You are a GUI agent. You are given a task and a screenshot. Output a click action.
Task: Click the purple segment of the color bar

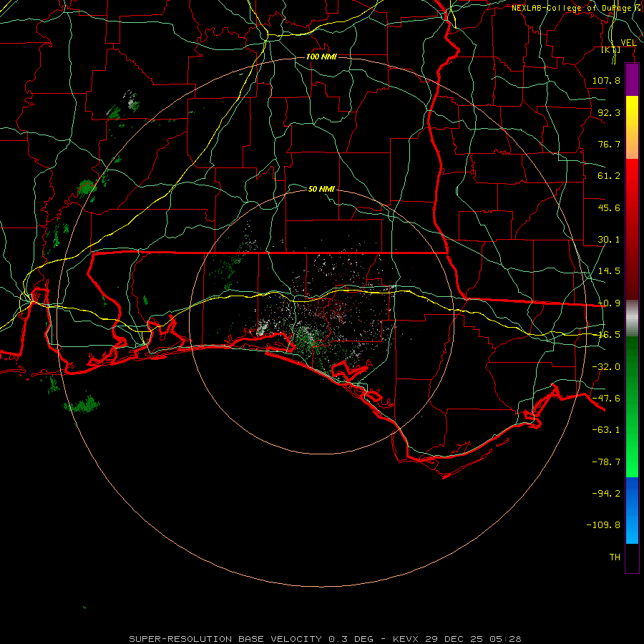[x=632, y=79]
